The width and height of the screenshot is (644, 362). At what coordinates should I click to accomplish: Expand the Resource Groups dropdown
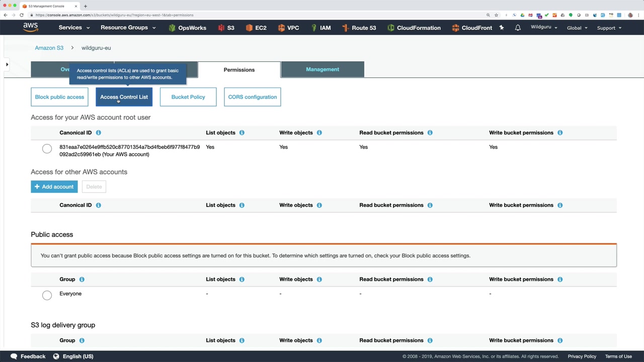pyautogui.click(x=128, y=28)
